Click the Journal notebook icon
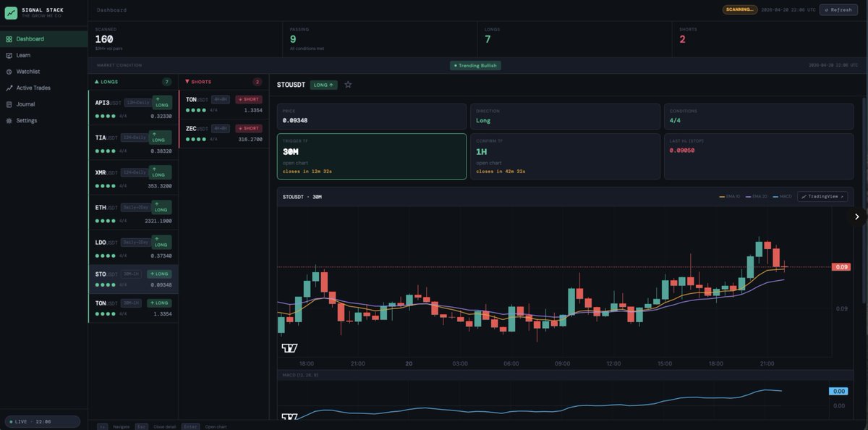This screenshot has height=430, width=868. 9,104
